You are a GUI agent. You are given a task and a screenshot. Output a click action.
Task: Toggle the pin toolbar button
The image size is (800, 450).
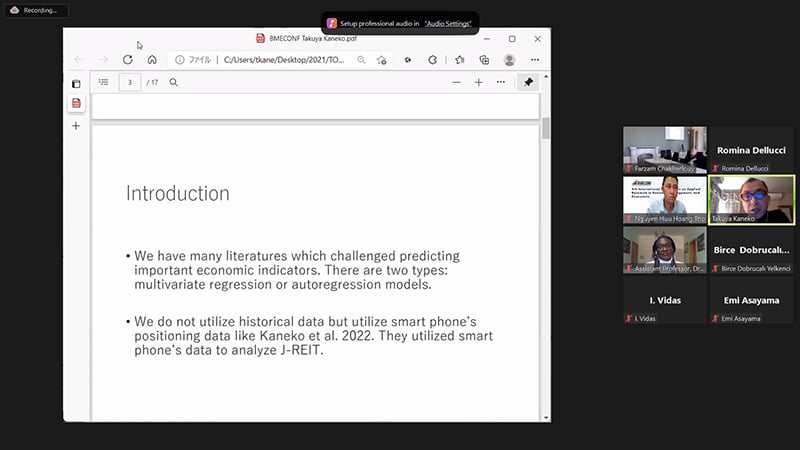coord(528,82)
